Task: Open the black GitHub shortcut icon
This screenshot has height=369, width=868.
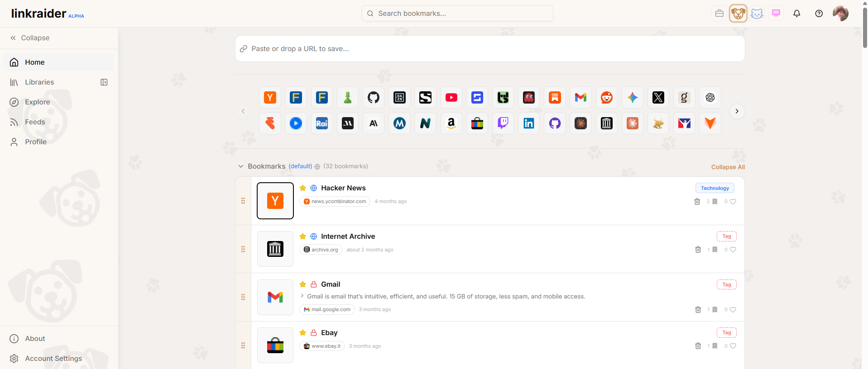Action: pos(374,98)
